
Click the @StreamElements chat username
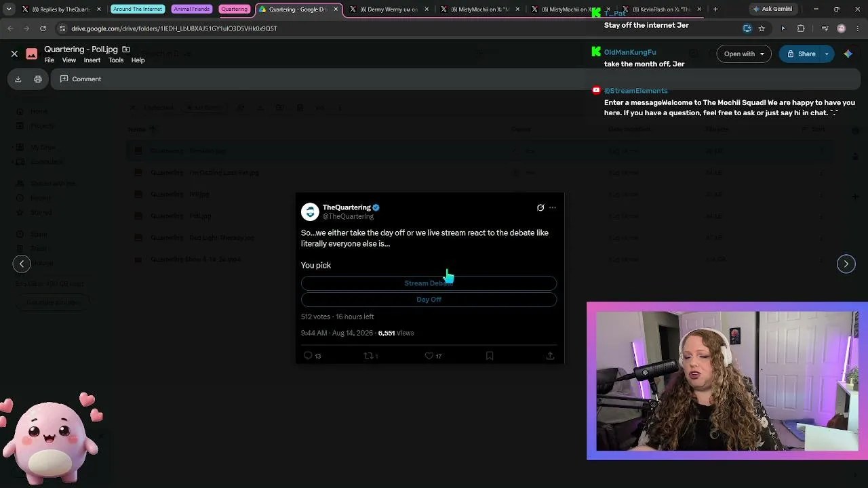[x=636, y=91]
